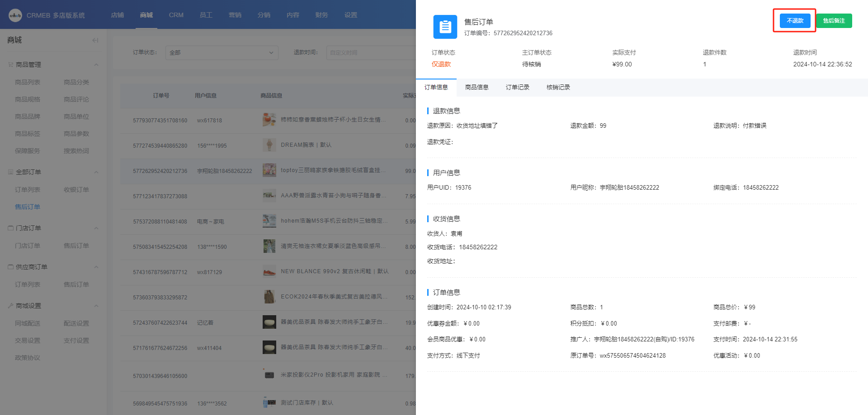Click the shopping cart icon beside 商品管理
This screenshot has height=415, width=868.
(x=10, y=65)
